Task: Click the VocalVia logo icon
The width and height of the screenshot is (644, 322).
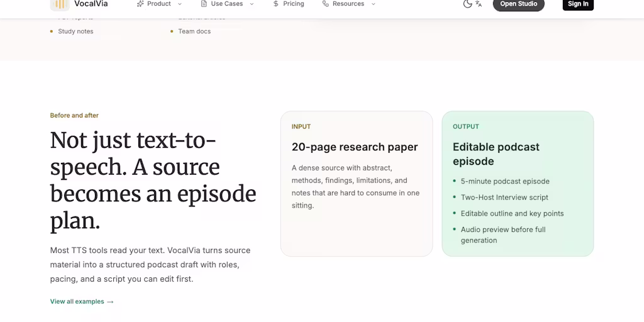Action: [60, 4]
